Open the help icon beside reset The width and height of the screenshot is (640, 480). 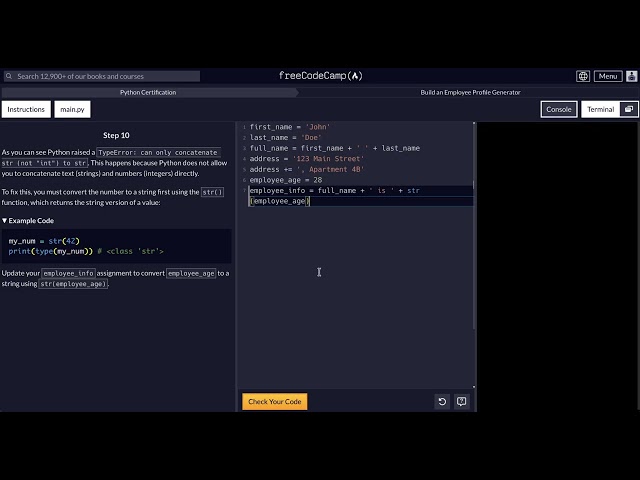pos(462,402)
